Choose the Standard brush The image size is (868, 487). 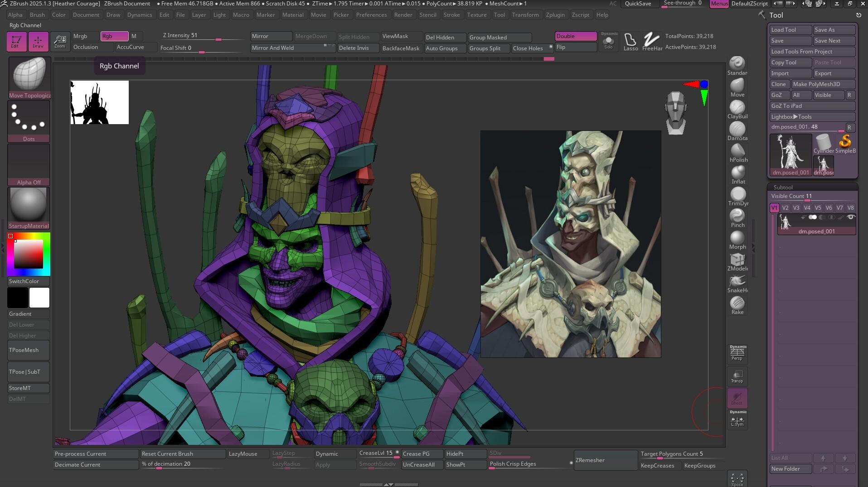point(737,66)
